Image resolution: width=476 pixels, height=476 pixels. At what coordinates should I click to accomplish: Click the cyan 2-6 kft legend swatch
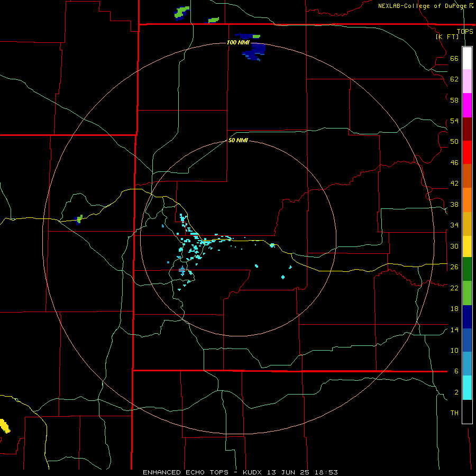467,388
